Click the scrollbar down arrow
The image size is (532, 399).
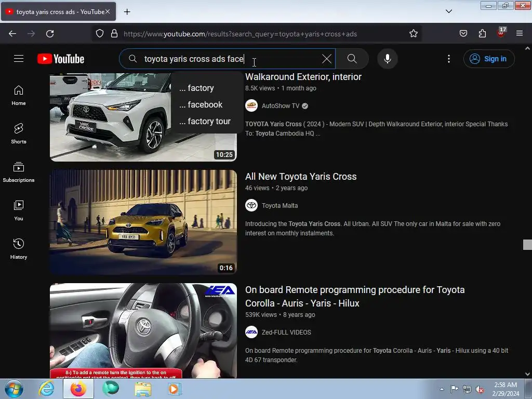528,374
